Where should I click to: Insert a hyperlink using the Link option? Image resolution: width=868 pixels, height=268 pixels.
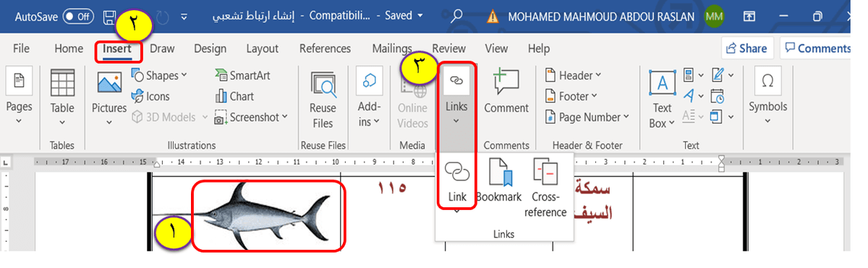(457, 183)
